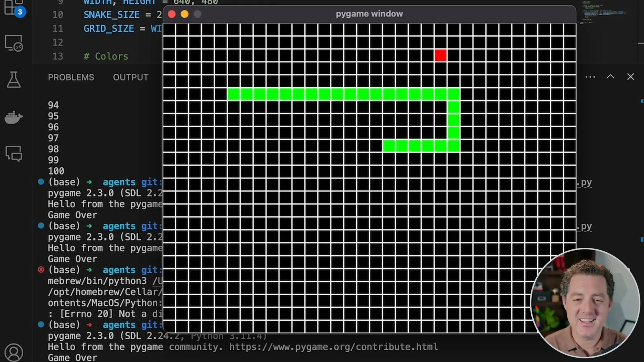
Task: Click terminal output line '100'
Action: coord(56,171)
